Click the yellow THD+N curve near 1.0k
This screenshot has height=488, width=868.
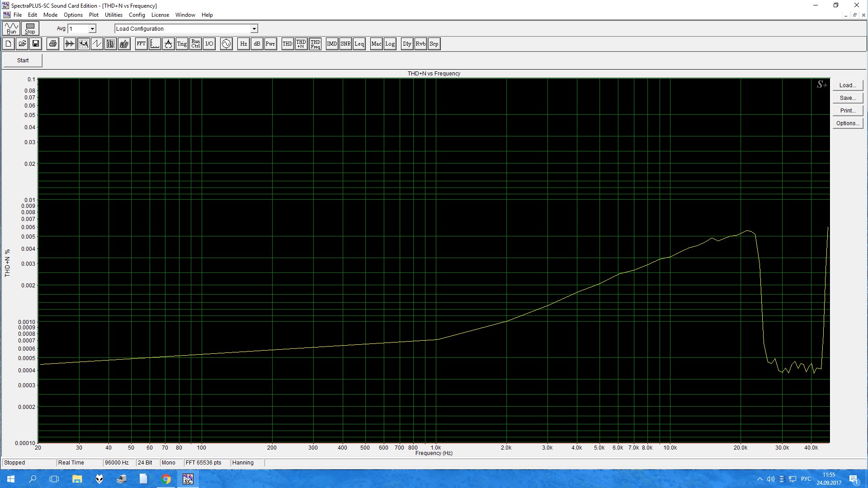point(436,339)
